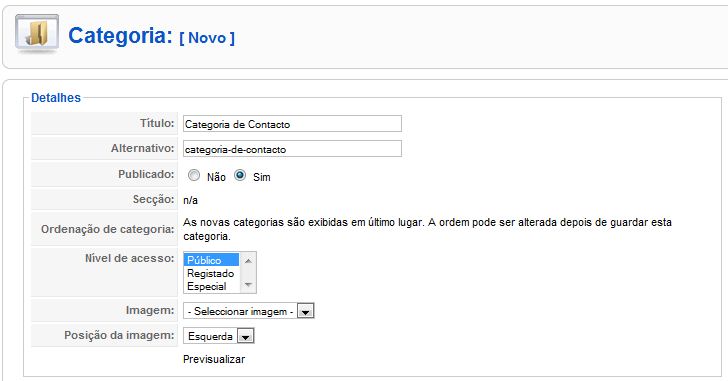Choose Registado in access level list

pyautogui.click(x=212, y=273)
